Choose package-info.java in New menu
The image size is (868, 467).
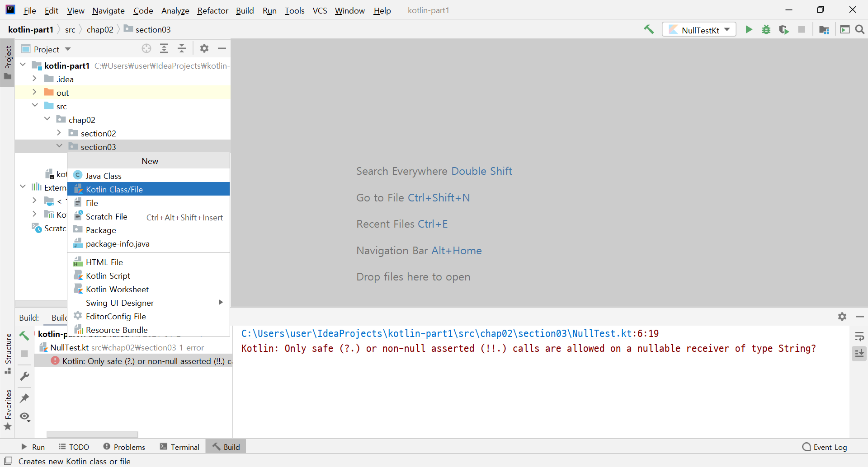tap(148, 244)
